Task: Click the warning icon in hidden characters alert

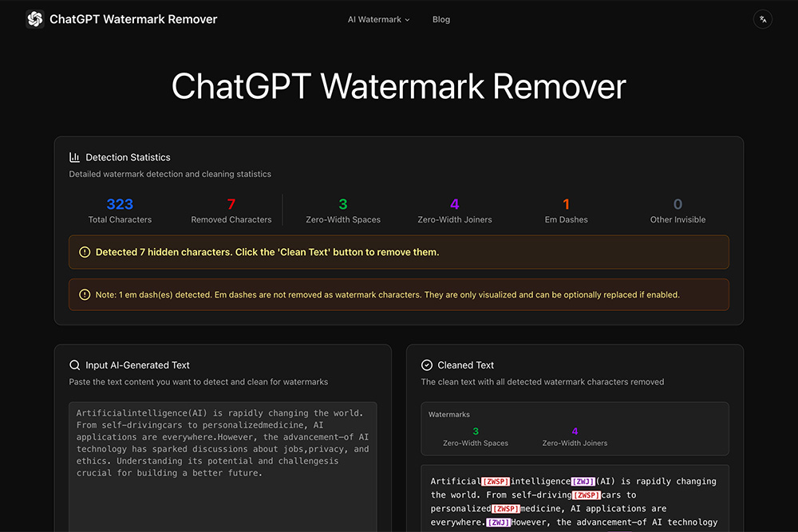Action: [x=85, y=252]
